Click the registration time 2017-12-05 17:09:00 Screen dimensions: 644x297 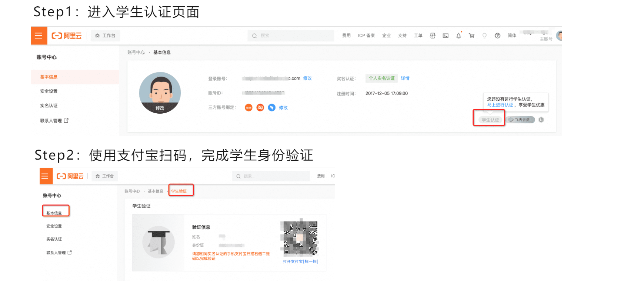pos(387,94)
